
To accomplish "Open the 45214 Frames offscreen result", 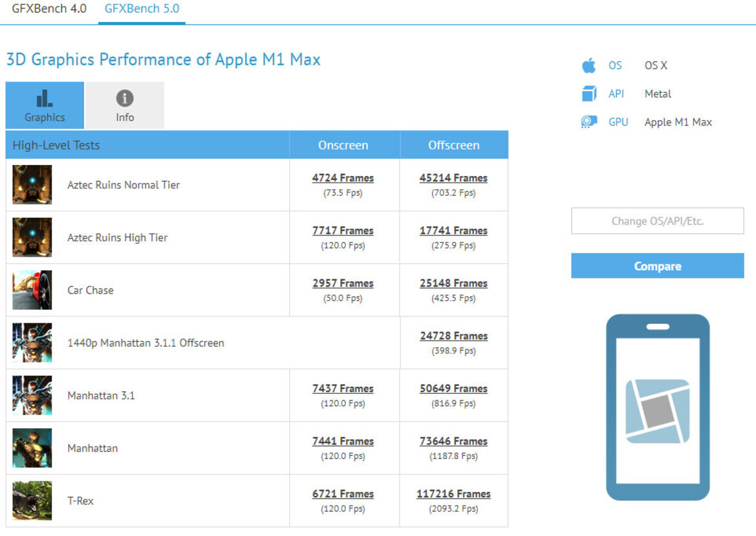I will [x=453, y=178].
